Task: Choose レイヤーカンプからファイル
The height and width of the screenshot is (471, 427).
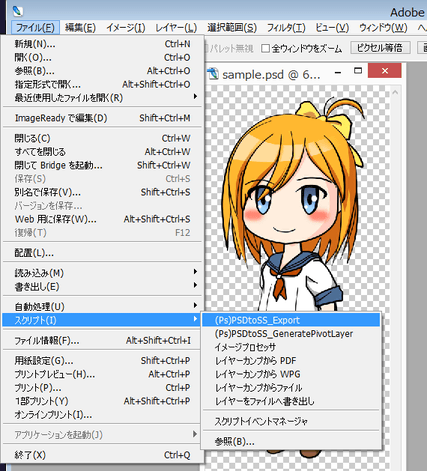Action: click(291, 388)
